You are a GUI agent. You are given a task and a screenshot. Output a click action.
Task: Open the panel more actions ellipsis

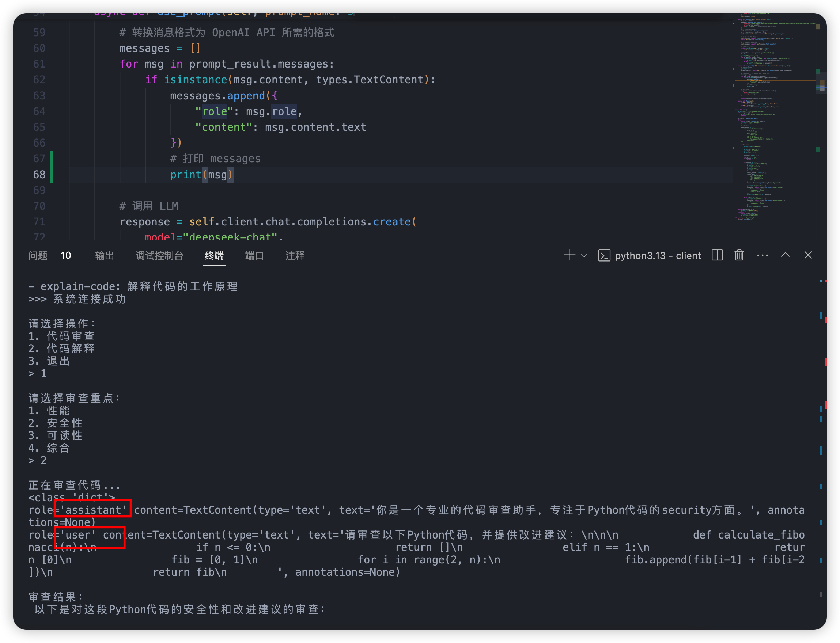coord(762,255)
